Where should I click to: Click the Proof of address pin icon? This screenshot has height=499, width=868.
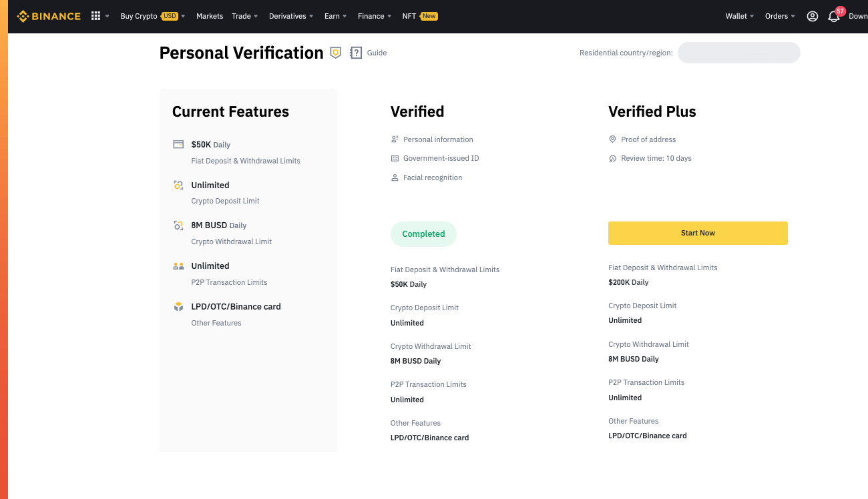(612, 139)
